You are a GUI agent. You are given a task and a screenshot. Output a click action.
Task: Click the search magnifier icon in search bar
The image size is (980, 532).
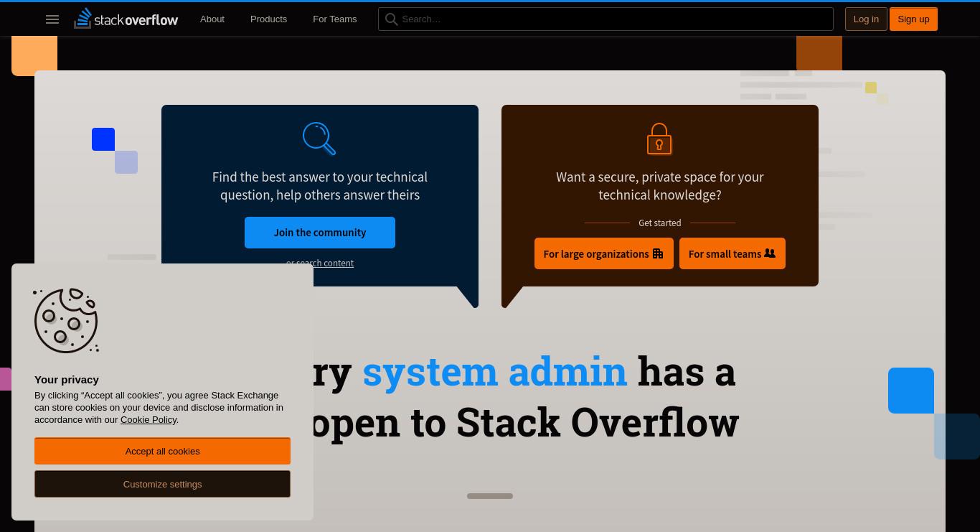coord(392,19)
